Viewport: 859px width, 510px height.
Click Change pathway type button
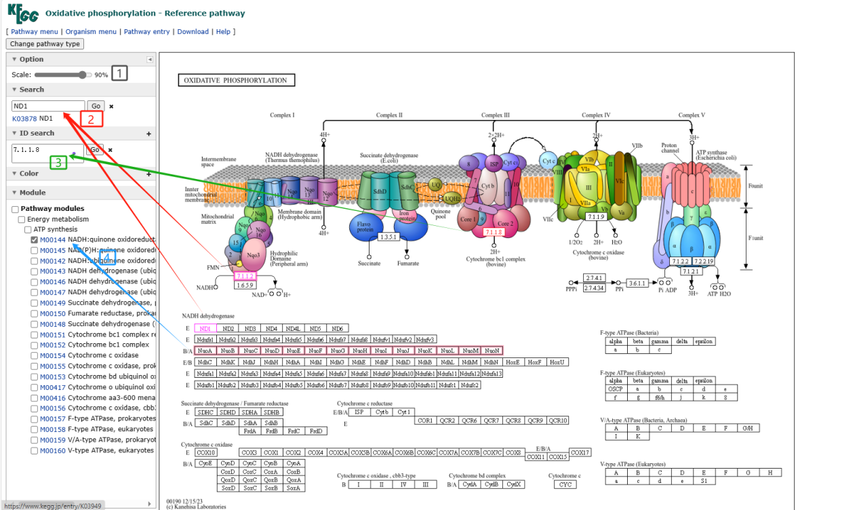click(x=45, y=44)
